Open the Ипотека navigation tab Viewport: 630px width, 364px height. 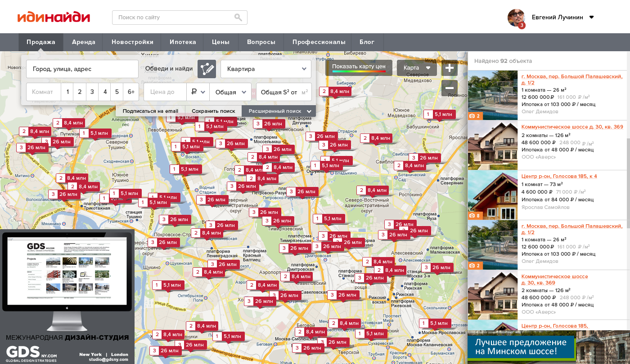(183, 42)
